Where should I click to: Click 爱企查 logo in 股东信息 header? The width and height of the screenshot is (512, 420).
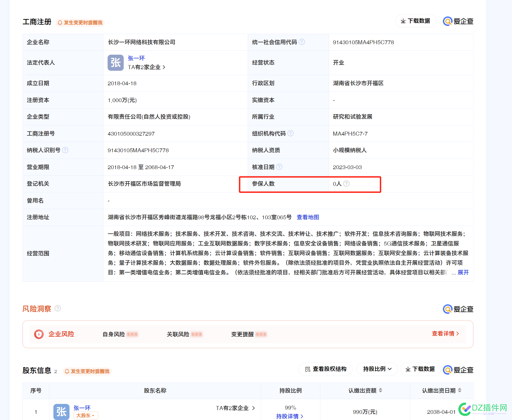click(458, 370)
